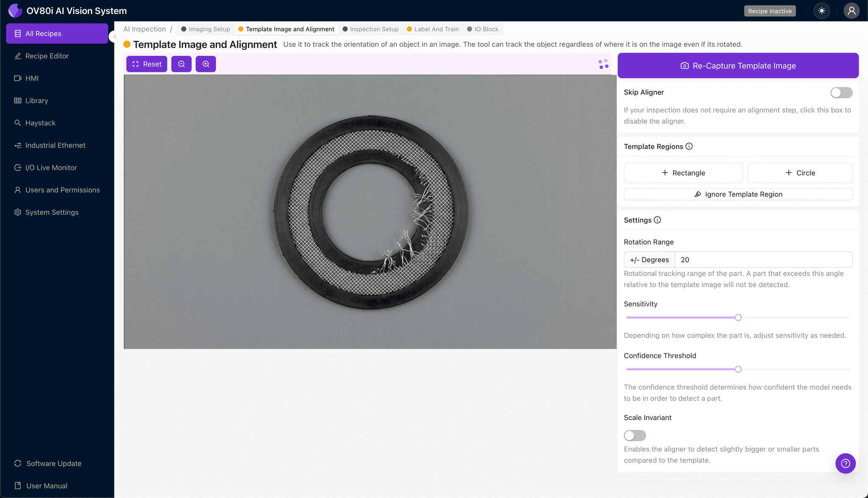Click the Confidence Threshold slider handle

point(738,369)
